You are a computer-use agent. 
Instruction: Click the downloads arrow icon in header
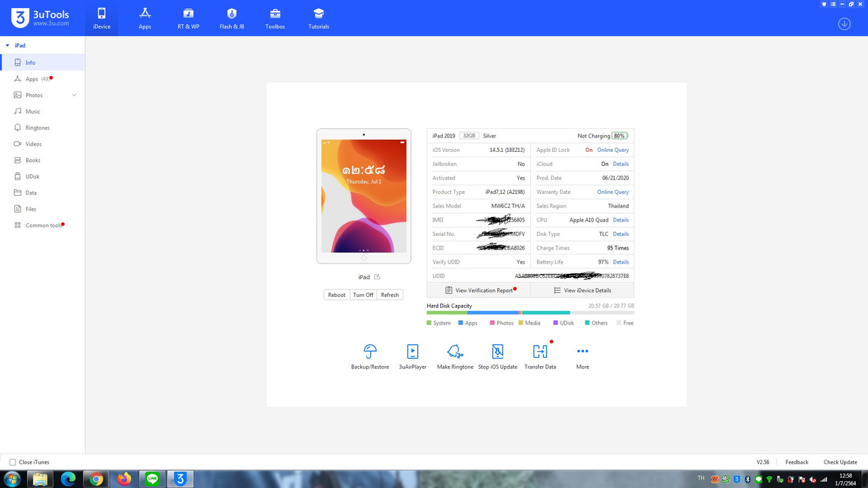tap(844, 24)
